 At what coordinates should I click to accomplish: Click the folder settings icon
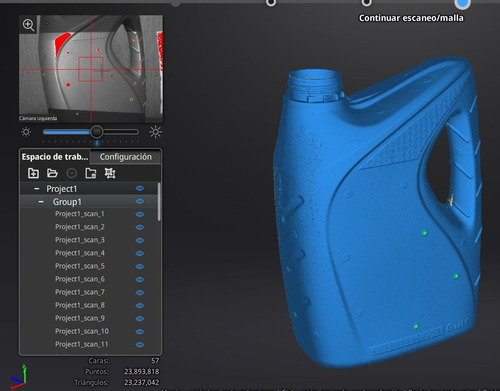pyautogui.click(x=91, y=173)
